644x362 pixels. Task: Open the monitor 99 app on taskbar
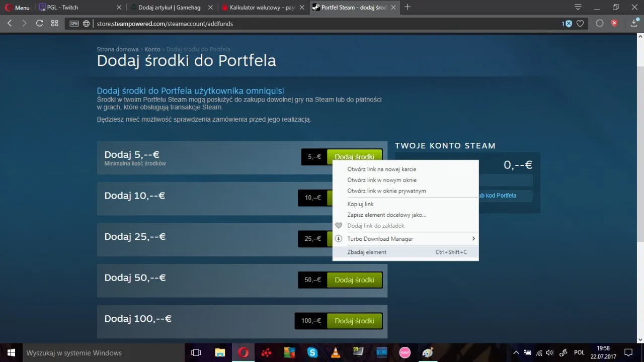pos(358,352)
